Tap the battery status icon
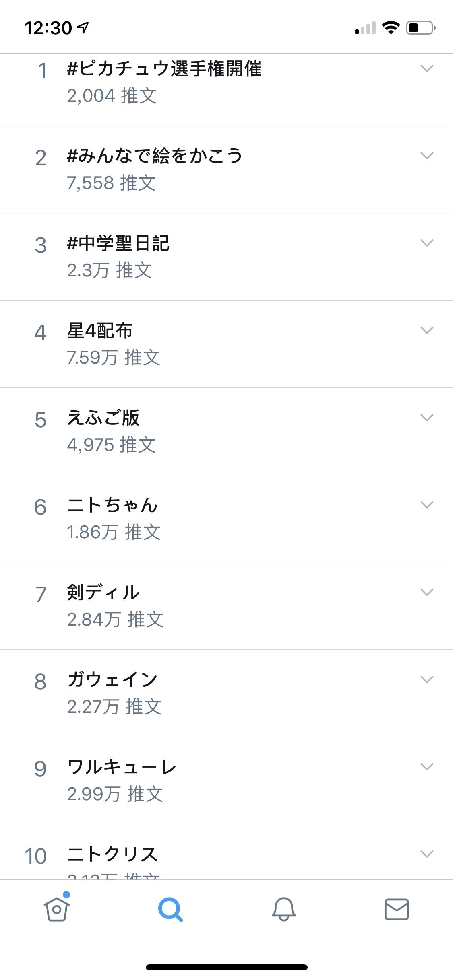Image resolution: width=453 pixels, height=980 pixels. pos(421,27)
